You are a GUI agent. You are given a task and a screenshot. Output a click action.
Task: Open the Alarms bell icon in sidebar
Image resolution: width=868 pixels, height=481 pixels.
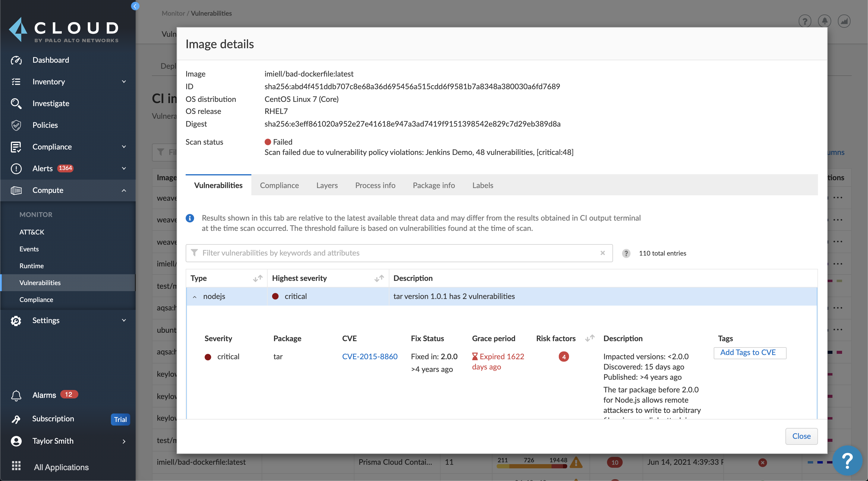[16, 395]
